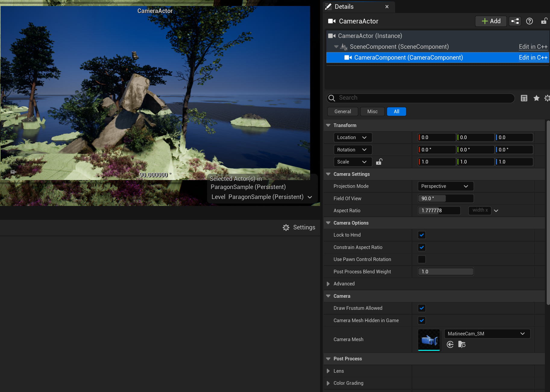Open the help question mark icon

[x=530, y=21]
